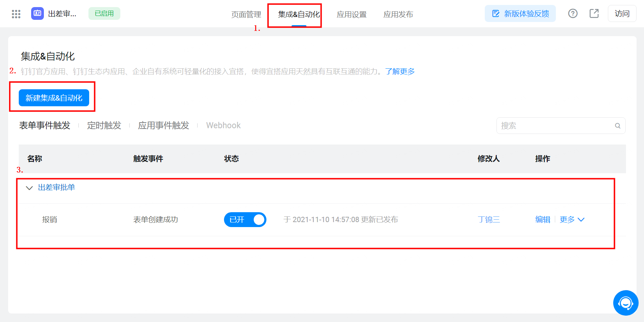Open the help question mark icon
This screenshot has width=644, height=322.
(x=573, y=13)
